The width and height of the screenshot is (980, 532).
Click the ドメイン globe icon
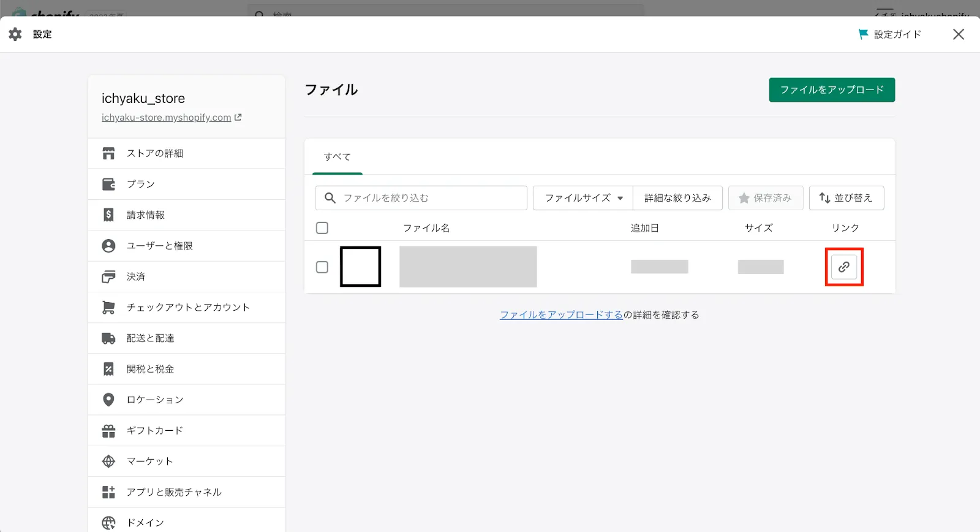click(x=108, y=523)
